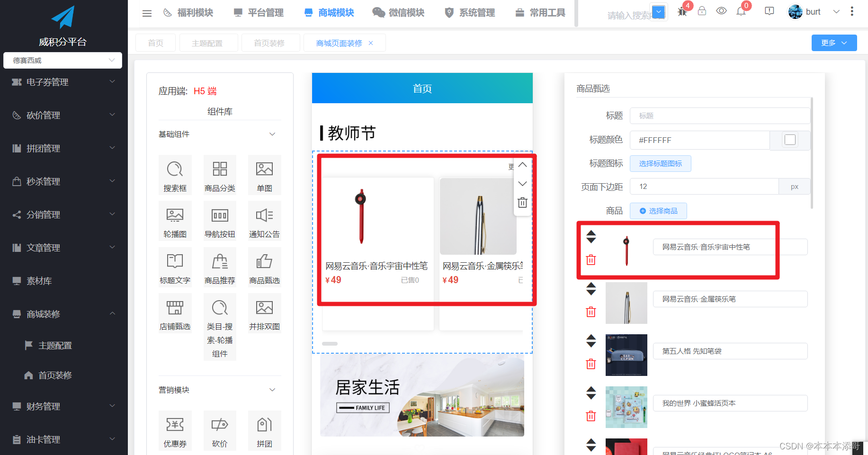Screen dimensions: 868x455
Task: Open the bug report icon with badge 4
Action: pyautogui.click(x=682, y=11)
